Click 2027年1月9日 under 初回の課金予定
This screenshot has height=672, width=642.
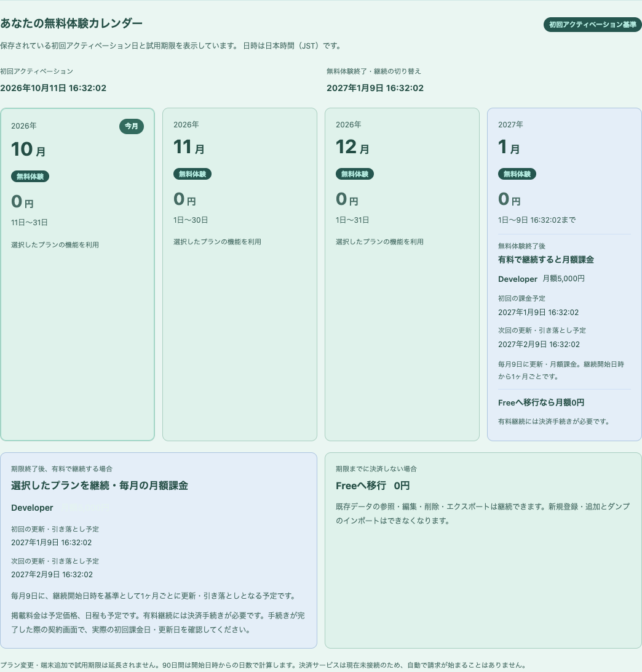click(538, 313)
